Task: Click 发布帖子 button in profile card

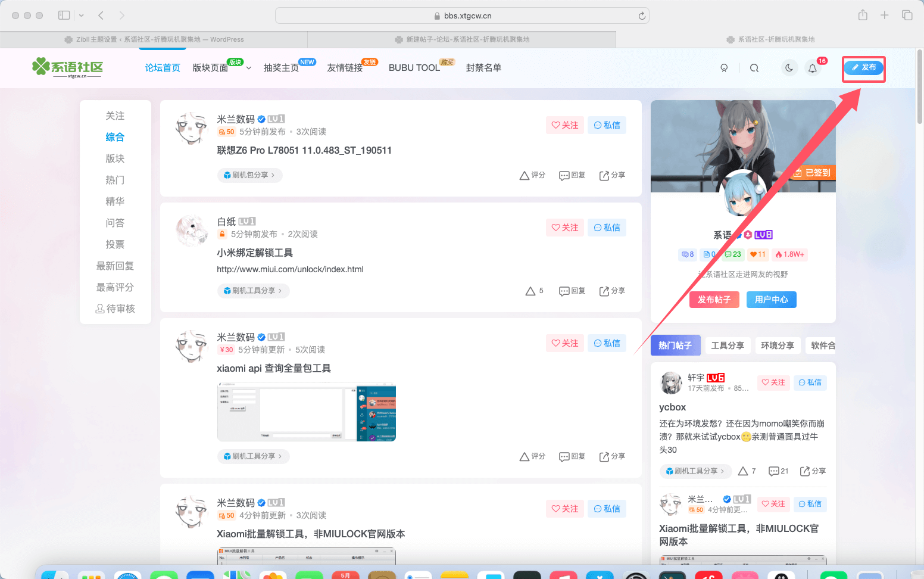Action: coord(714,300)
